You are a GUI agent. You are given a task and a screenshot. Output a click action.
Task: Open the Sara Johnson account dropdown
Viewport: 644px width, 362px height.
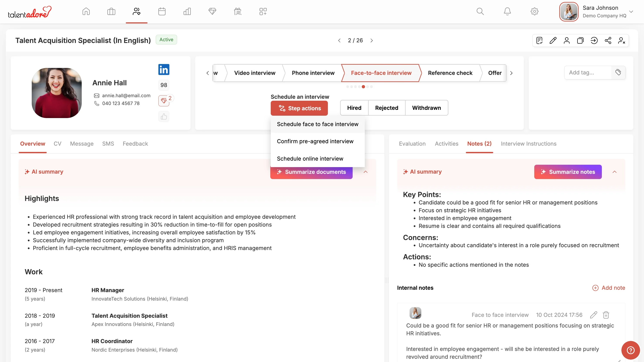tap(631, 12)
